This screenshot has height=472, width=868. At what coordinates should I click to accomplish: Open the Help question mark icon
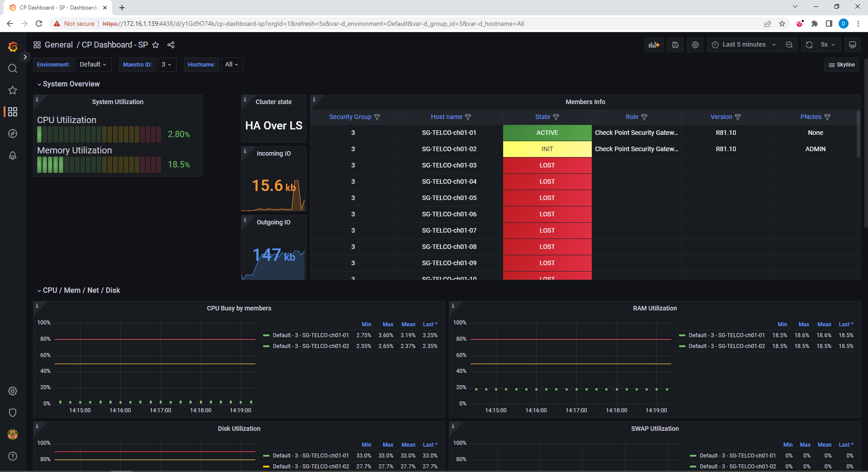coord(13,456)
